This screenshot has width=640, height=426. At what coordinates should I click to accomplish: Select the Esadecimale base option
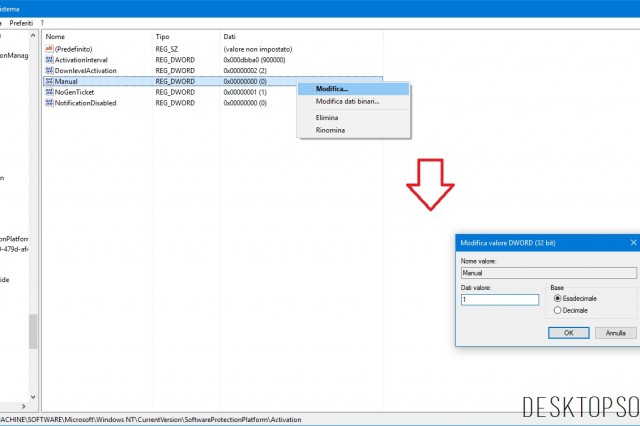pyautogui.click(x=557, y=298)
